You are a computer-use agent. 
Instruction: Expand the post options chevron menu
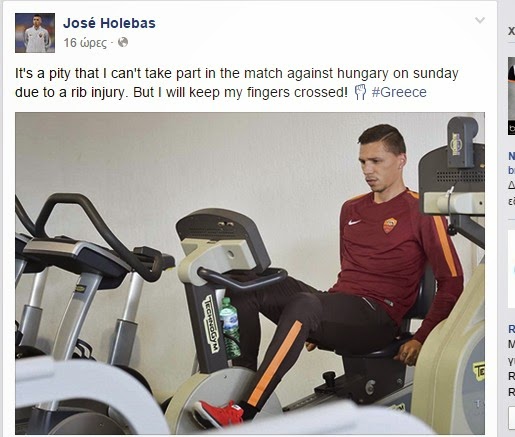pos(480,20)
